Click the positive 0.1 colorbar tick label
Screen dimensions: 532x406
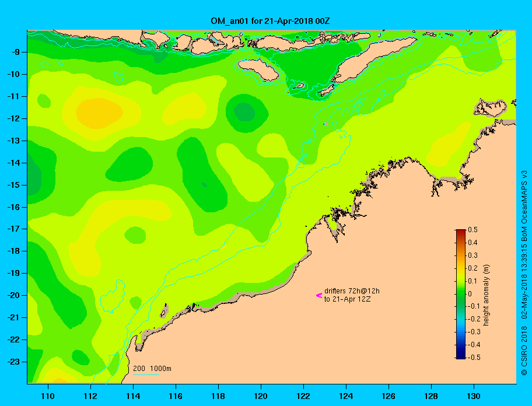click(x=473, y=281)
